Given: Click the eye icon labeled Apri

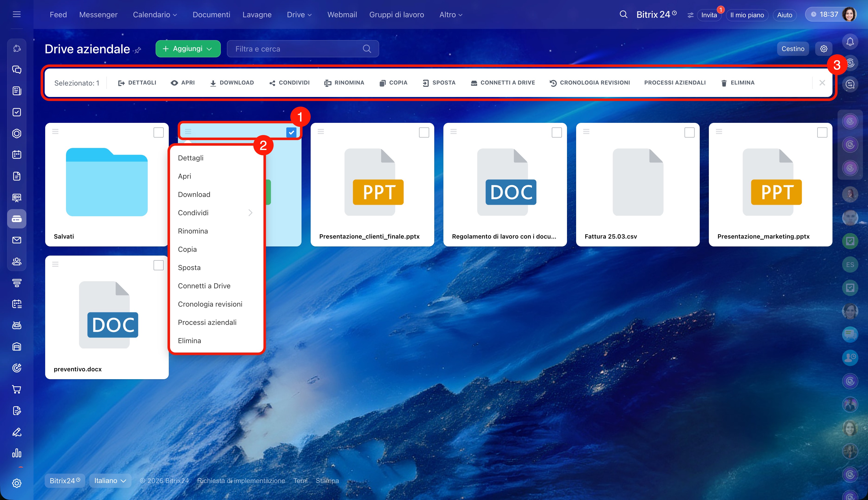Looking at the screenshot, I should pos(174,83).
